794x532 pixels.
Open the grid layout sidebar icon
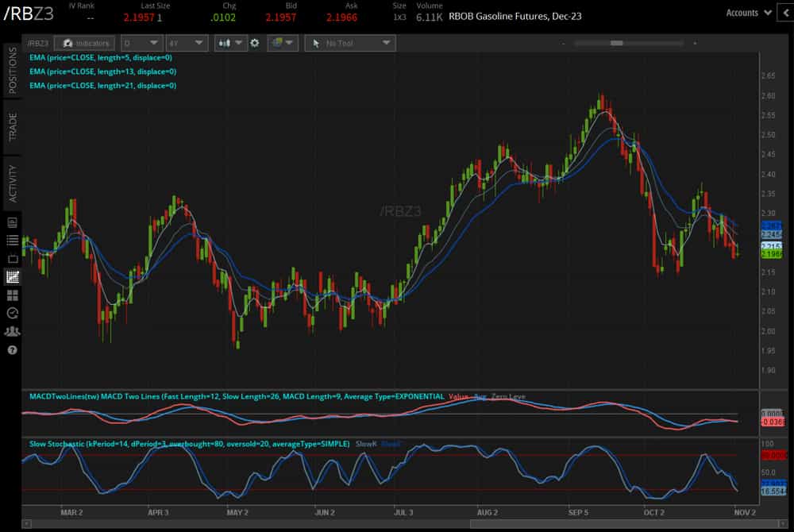click(13, 295)
